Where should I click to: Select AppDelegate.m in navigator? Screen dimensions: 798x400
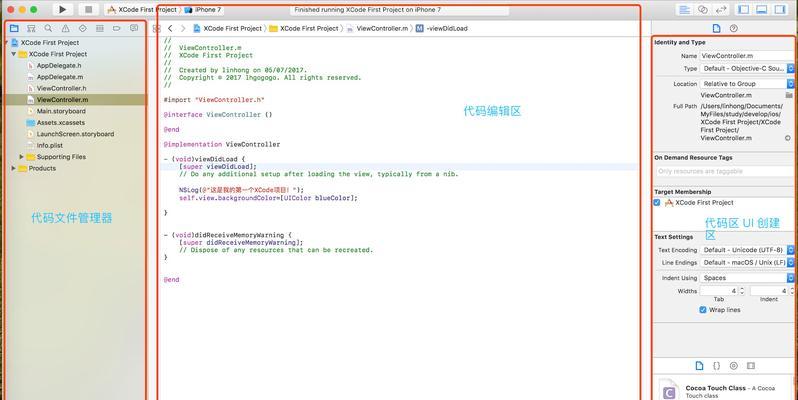[x=60, y=77]
